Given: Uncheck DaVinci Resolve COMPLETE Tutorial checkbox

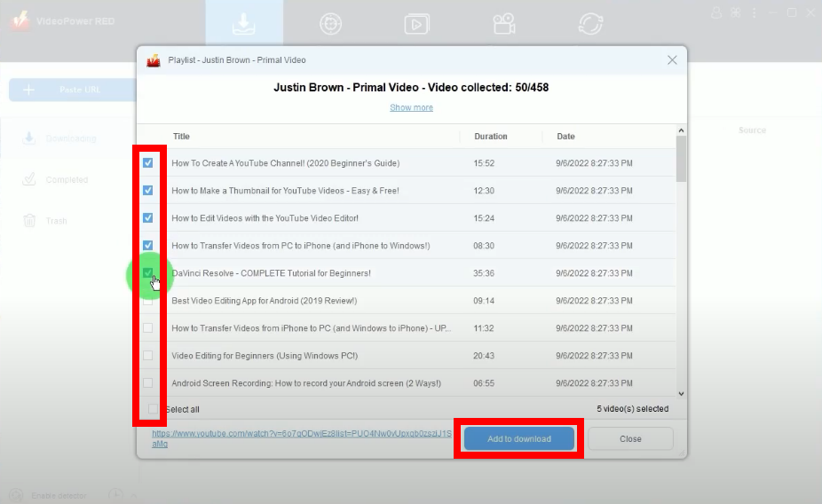Looking at the screenshot, I should (148, 273).
